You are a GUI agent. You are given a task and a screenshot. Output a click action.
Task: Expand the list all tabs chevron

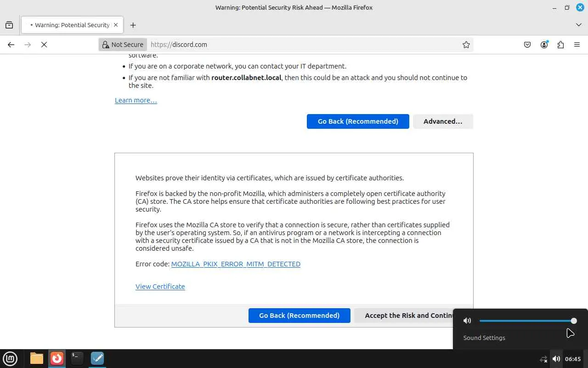(x=579, y=25)
